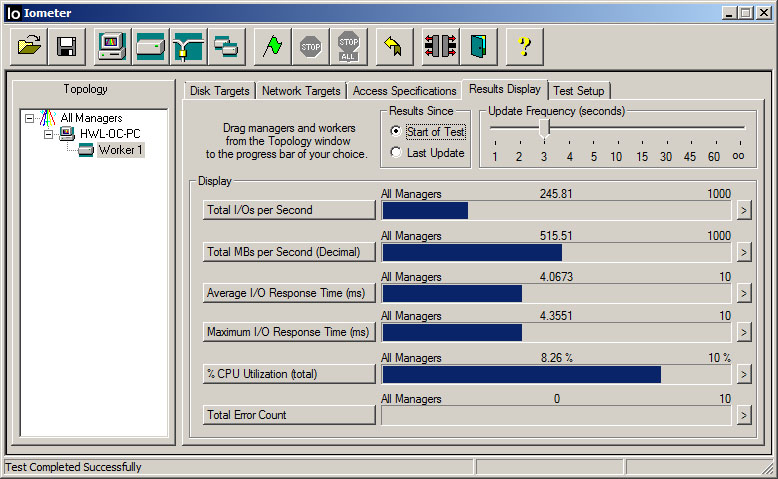
Task: Minimize the Iometer window
Action: coord(728,13)
